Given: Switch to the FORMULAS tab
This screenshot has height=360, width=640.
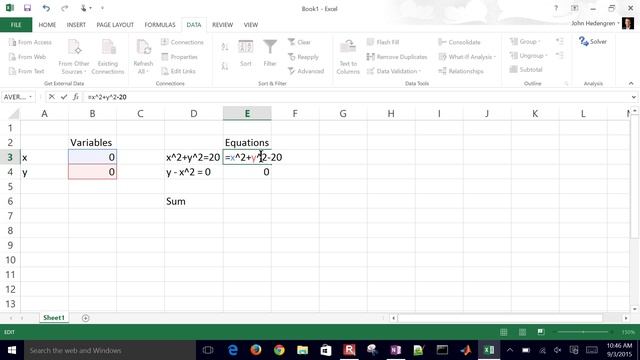Looking at the screenshot, I should coord(160,25).
